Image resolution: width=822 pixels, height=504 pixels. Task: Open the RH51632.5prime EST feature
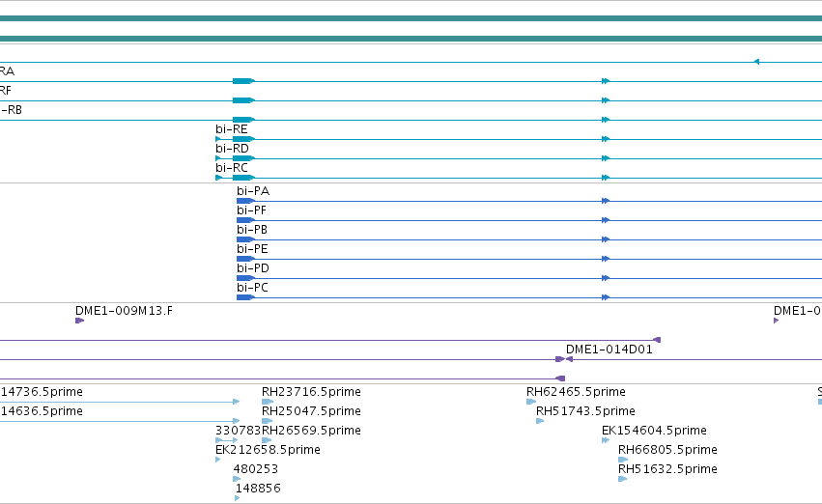pyautogui.click(x=667, y=469)
